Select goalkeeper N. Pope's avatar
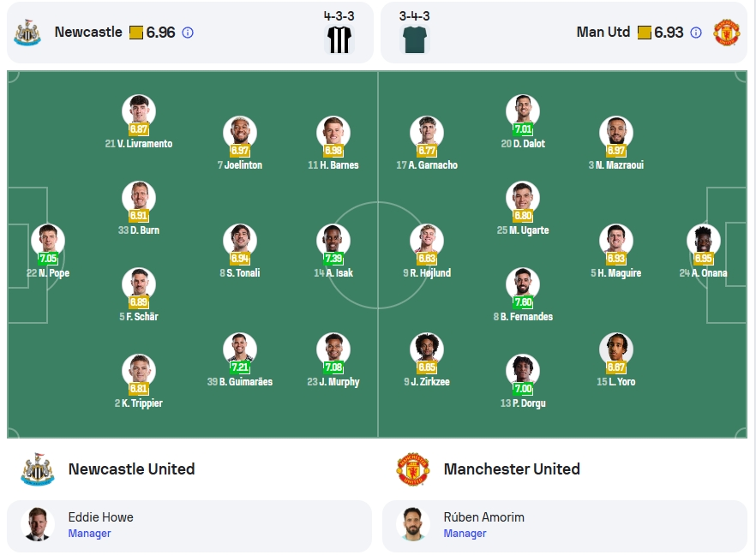This screenshot has width=756, height=555. pos(48,241)
